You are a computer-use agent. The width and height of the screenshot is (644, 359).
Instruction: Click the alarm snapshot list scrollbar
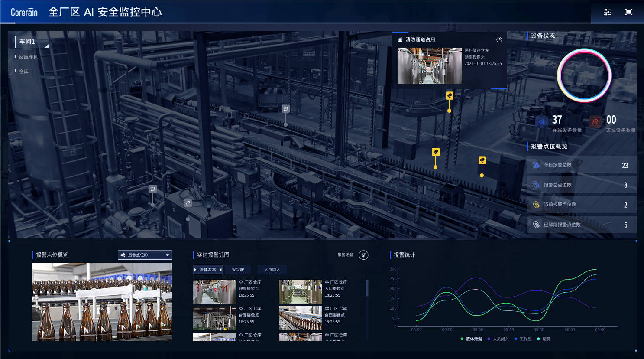(367, 288)
